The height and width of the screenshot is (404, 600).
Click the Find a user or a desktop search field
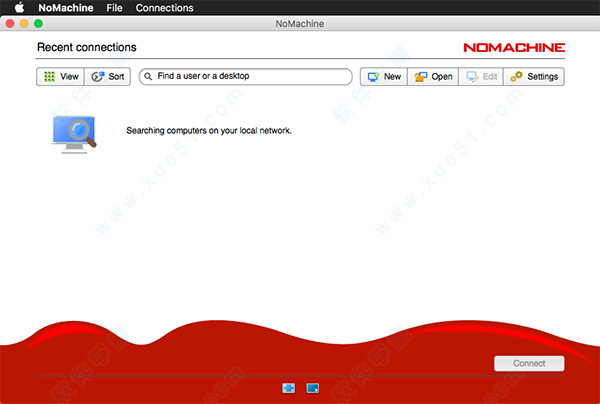246,77
